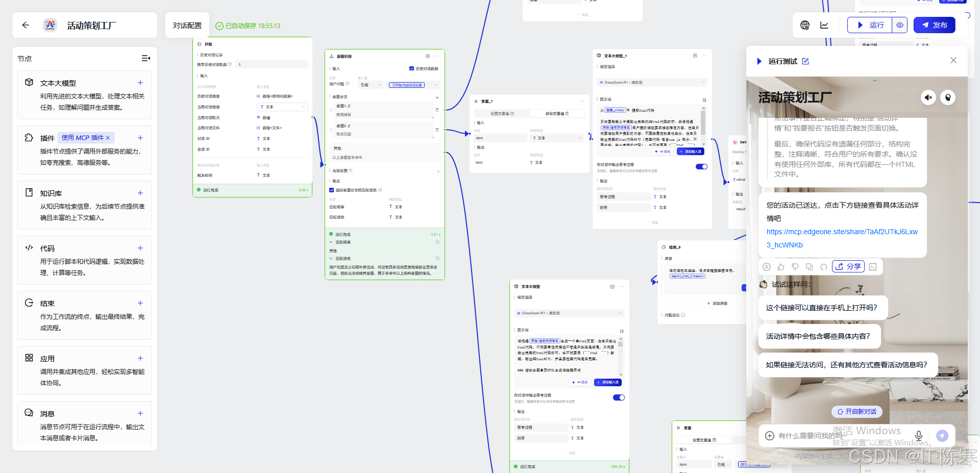The width and height of the screenshot is (980, 473).
Task: Add a 知识库 node with its plus
Action: click(140, 193)
